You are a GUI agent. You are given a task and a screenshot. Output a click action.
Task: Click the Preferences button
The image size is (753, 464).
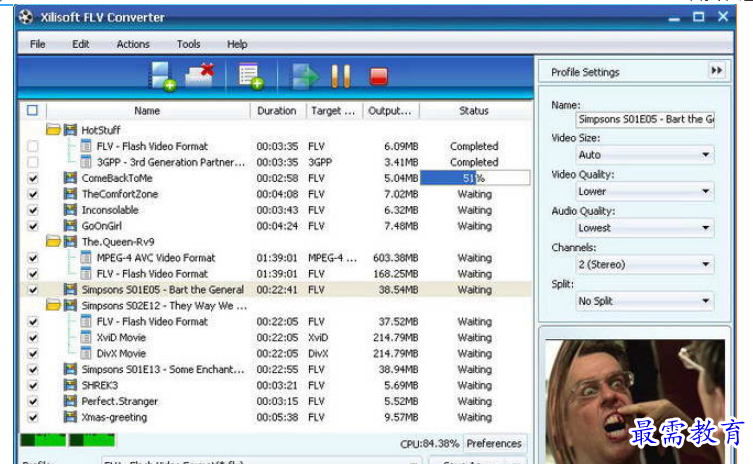click(494, 443)
